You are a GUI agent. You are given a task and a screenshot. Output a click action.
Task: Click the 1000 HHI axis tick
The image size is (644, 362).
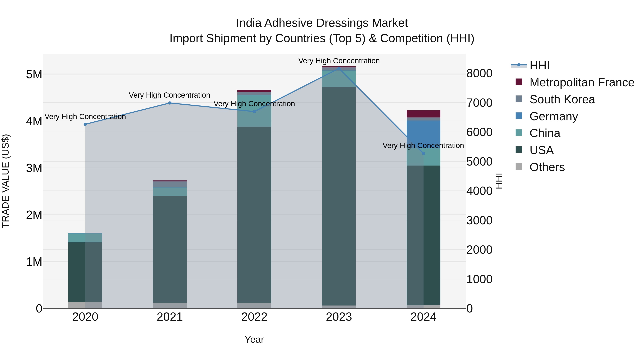pos(479,279)
